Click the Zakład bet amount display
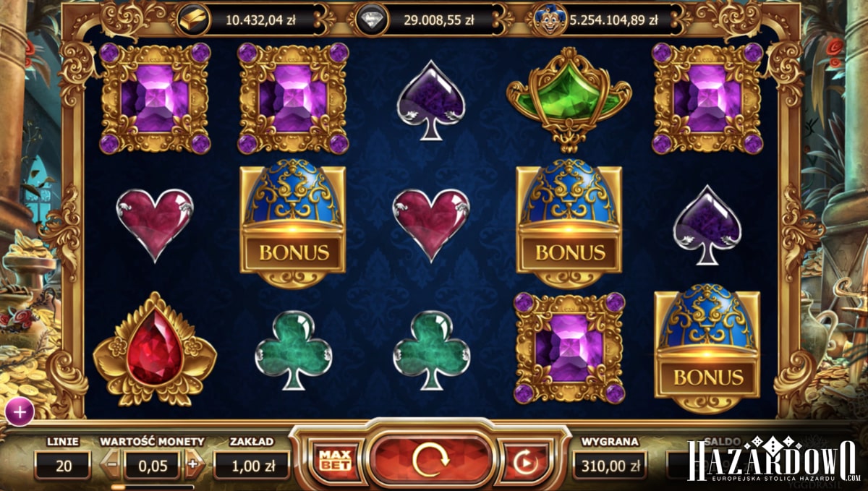The image size is (868, 491). tap(251, 466)
